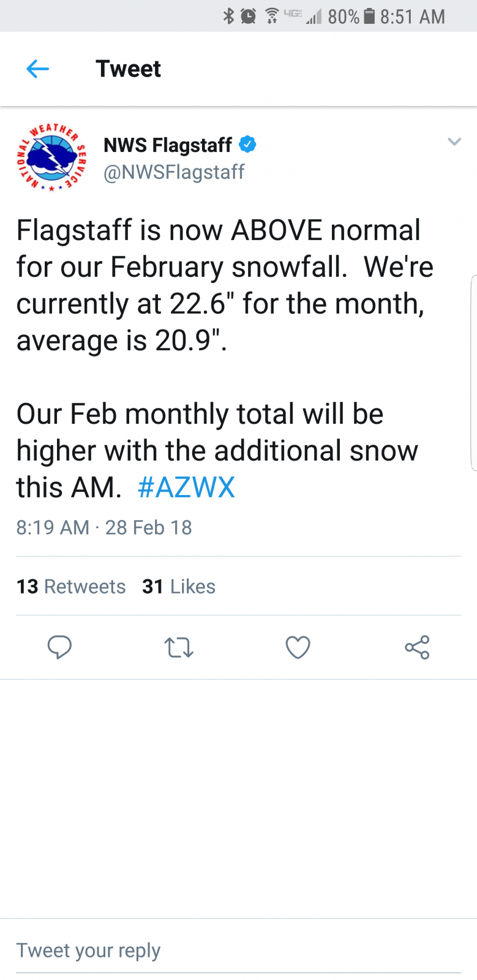Open the NWS Flagstaff profile avatar
This screenshot has height=980, width=477.
click(x=51, y=157)
